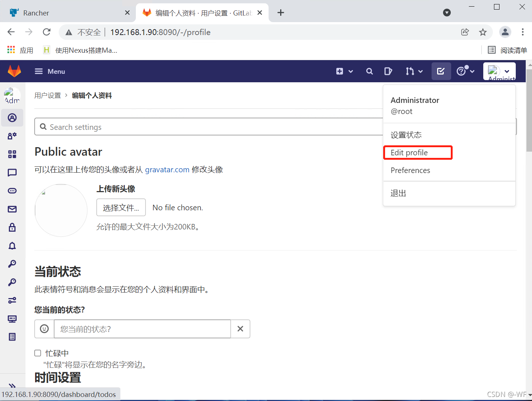Close the Rancher browser tab

(127, 13)
